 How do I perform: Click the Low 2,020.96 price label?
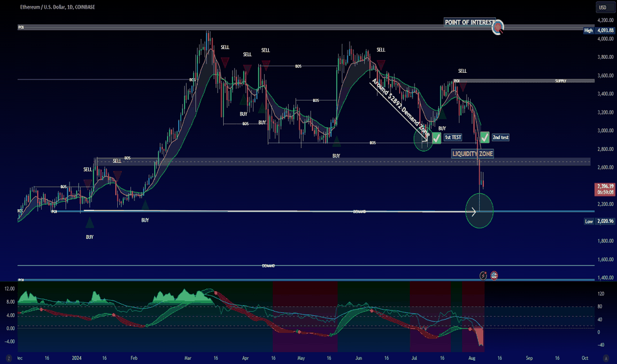[x=599, y=221]
